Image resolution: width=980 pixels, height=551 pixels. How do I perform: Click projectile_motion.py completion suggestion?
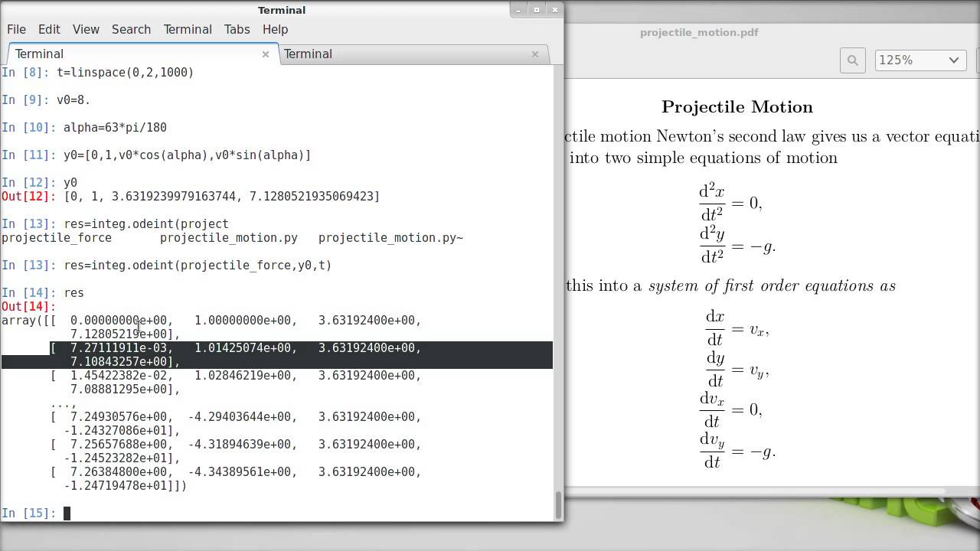coord(229,238)
